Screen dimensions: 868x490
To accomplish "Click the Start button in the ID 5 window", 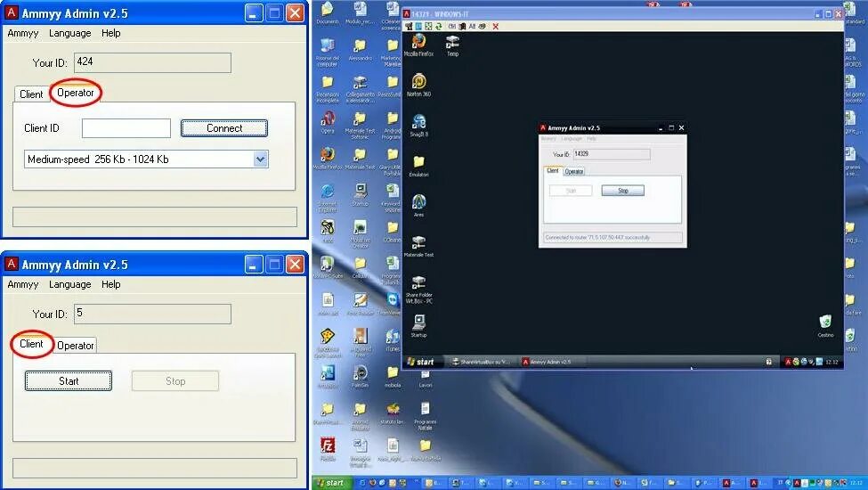I will (x=68, y=381).
